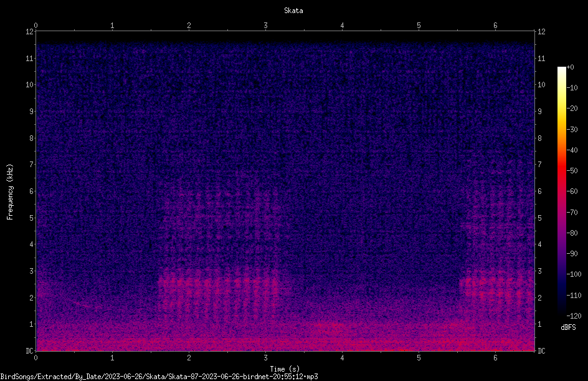588x381 pixels.
Task: Click the 'Time (s)' axis label
Action: 285,369
